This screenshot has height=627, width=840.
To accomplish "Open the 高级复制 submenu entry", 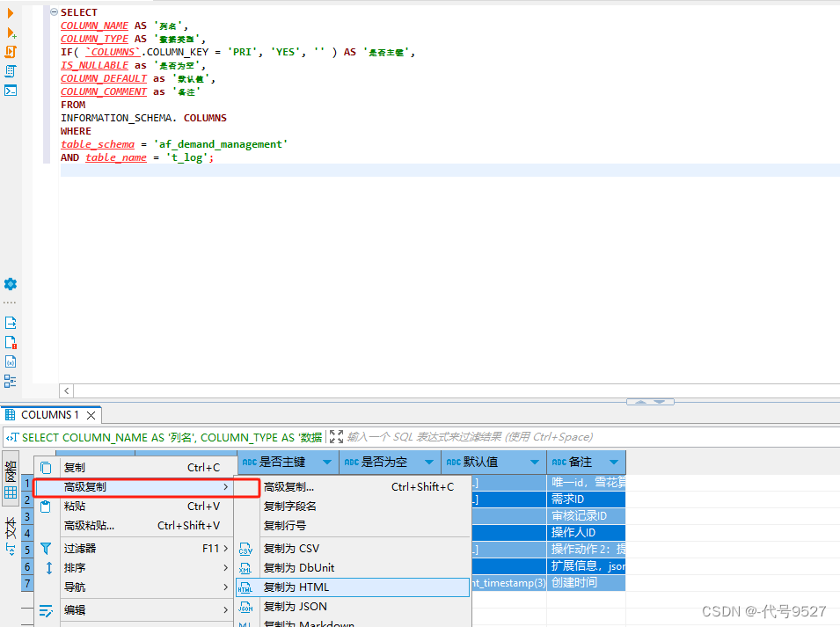I will click(x=135, y=486).
